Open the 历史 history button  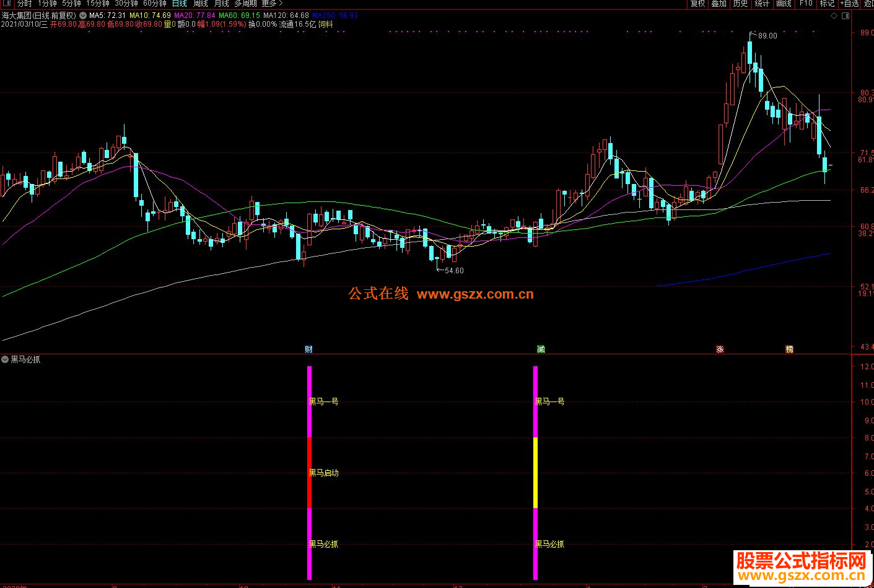[x=740, y=4]
